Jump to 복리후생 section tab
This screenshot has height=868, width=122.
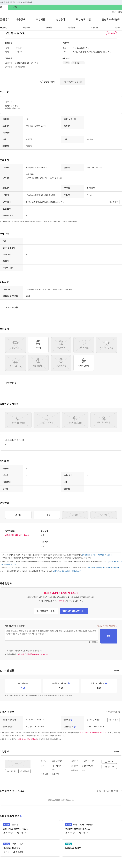click(72, 28)
